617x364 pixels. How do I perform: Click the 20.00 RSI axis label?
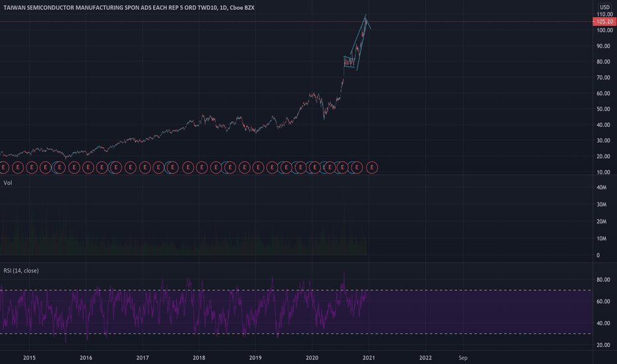[x=603, y=345]
